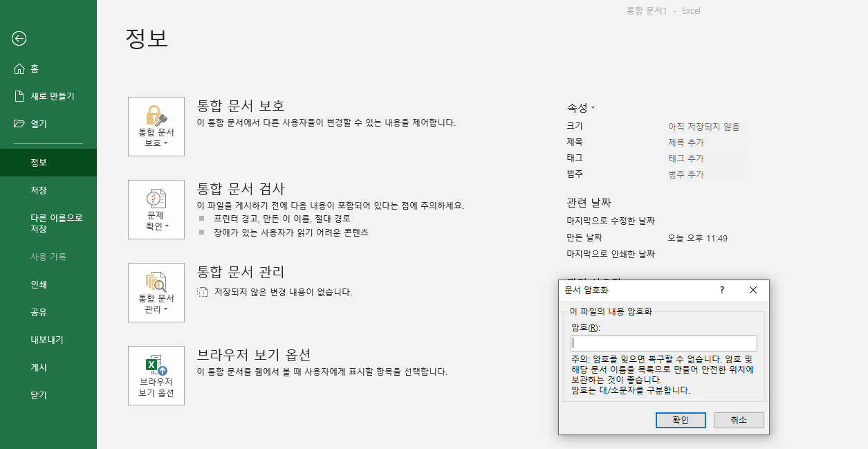Click the 마지막으로 인쇄한 날짜 label
Screen dimensions: 868x449
[x=611, y=254]
